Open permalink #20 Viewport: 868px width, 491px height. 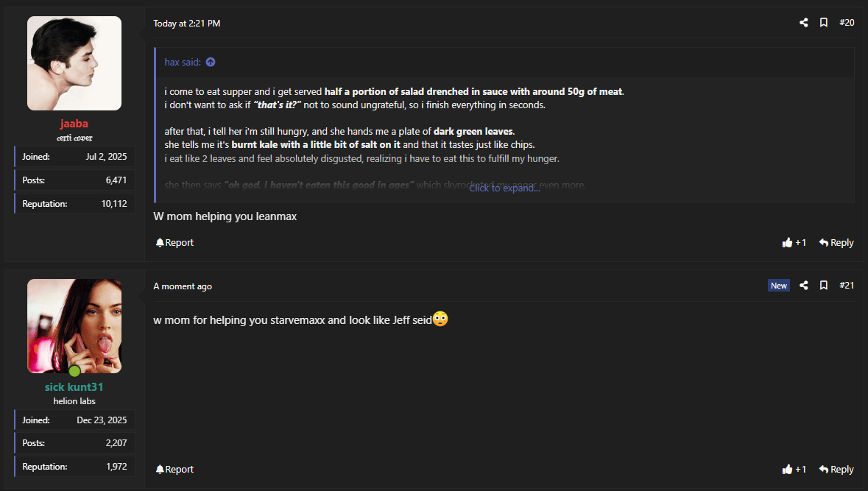tap(847, 23)
